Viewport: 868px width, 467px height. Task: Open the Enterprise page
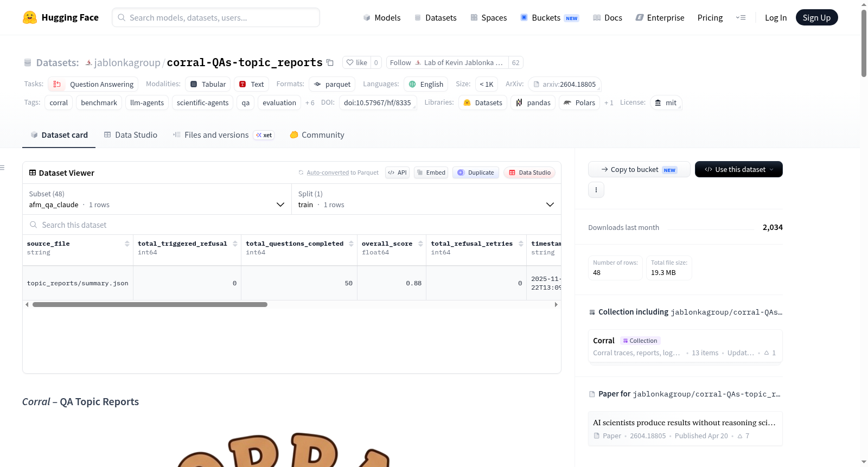point(660,17)
